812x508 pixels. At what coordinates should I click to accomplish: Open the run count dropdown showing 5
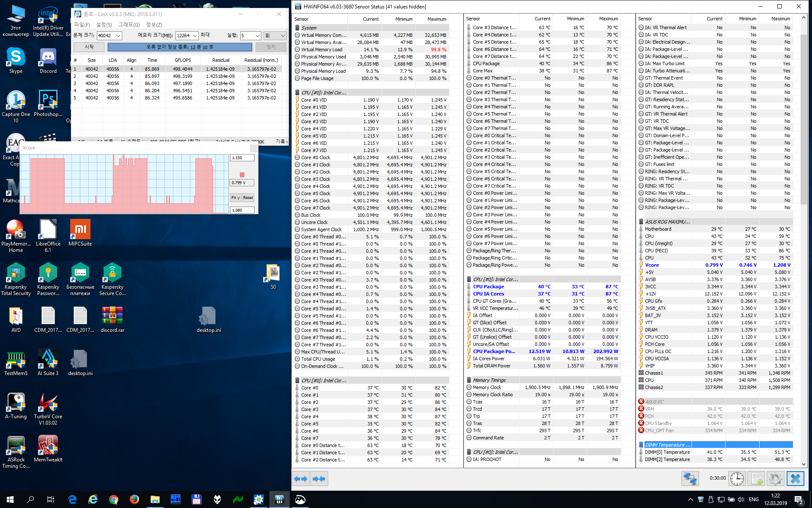pos(257,36)
